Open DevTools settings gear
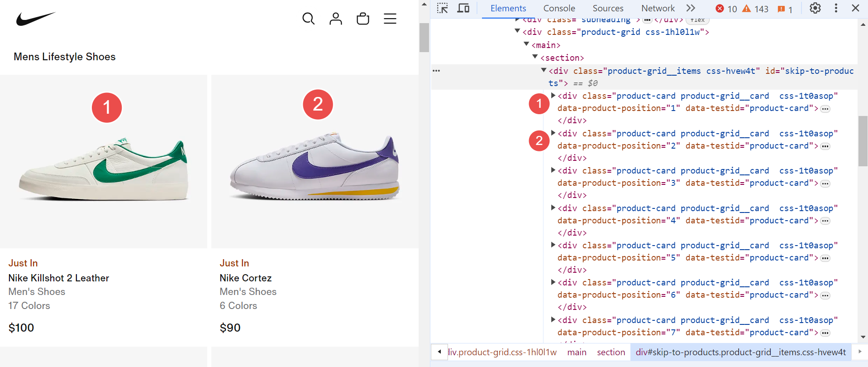 [x=815, y=8]
